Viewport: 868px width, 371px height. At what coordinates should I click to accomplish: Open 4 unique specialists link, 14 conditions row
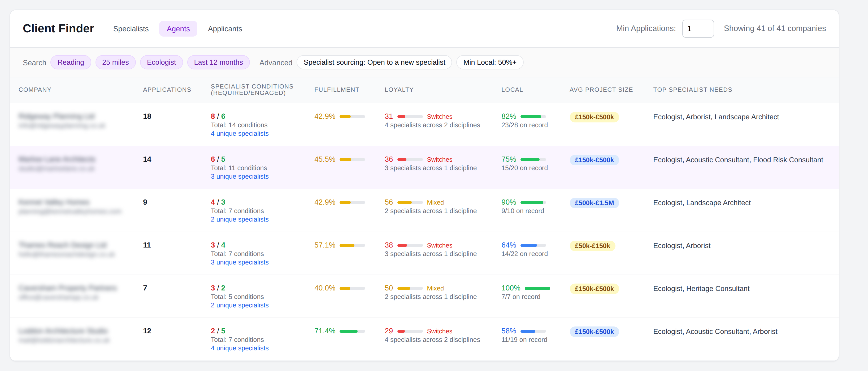pyautogui.click(x=240, y=134)
